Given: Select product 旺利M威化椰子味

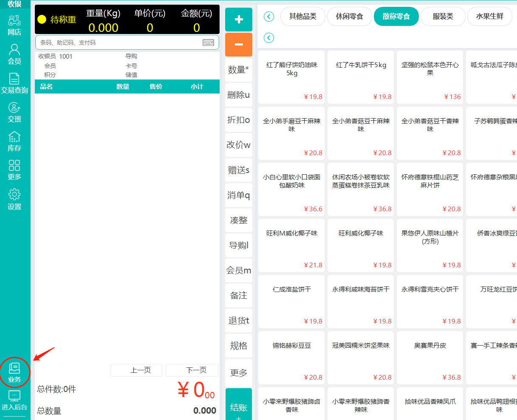Looking at the screenshot, I should 291,246.
